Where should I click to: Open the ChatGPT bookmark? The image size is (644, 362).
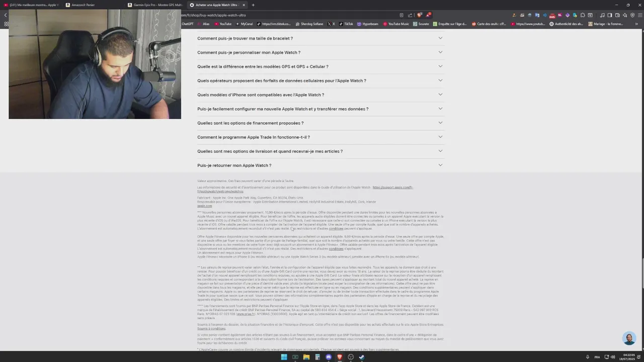pos(188,24)
